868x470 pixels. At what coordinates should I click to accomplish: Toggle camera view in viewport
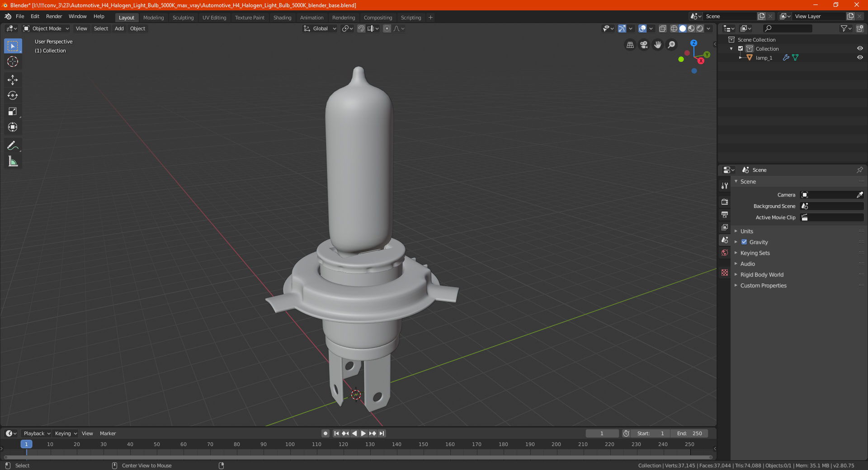coord(644,45)
